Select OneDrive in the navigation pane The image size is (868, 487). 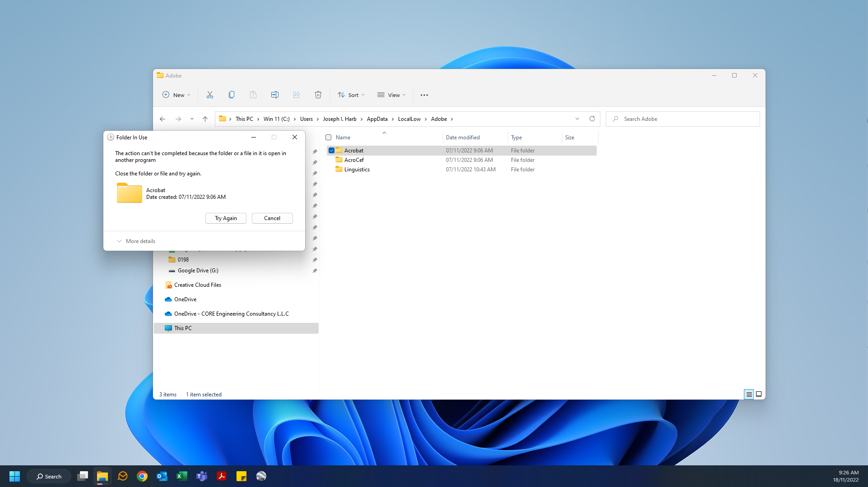click(185, 299)
